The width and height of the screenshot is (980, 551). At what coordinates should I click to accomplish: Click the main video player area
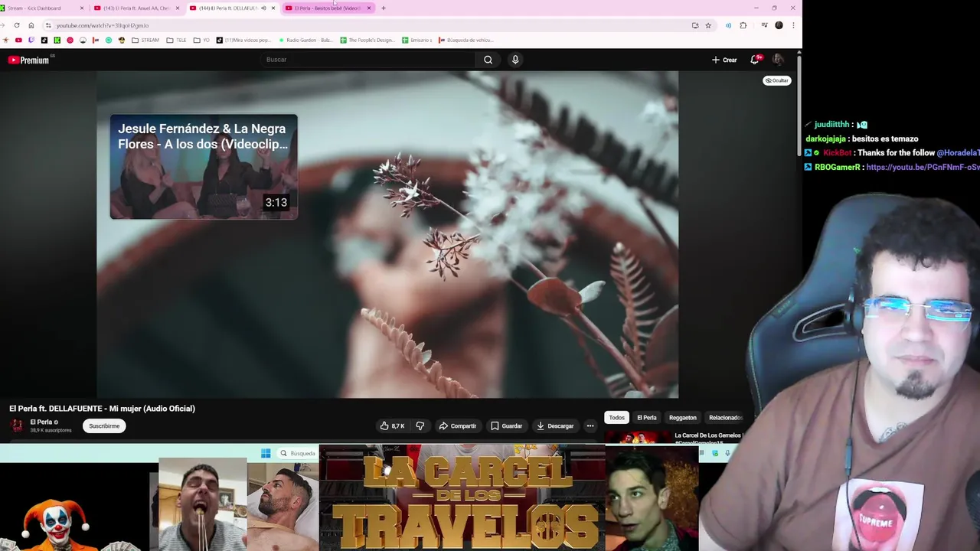pyautogui.click(x=387, y=234)
